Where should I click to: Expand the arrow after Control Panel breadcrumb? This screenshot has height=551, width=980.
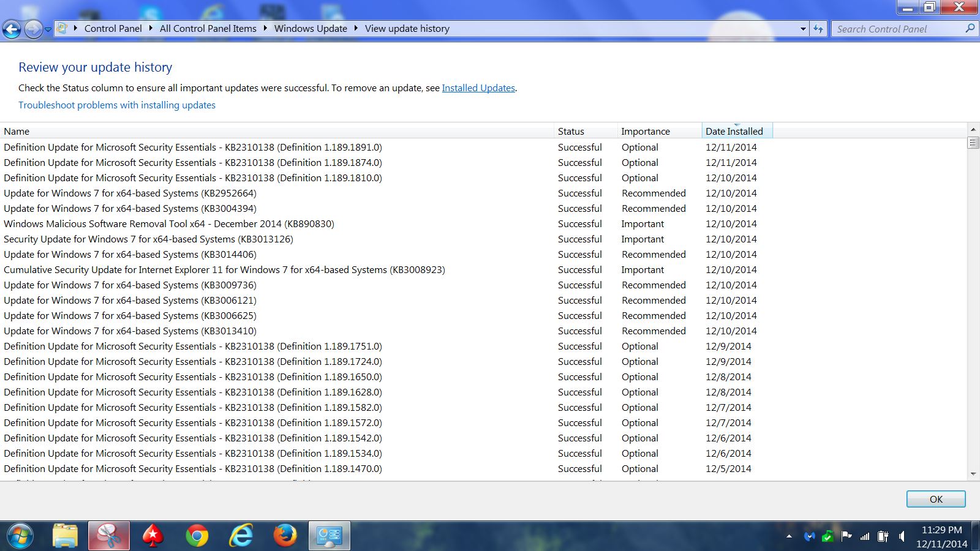[151, 28]
